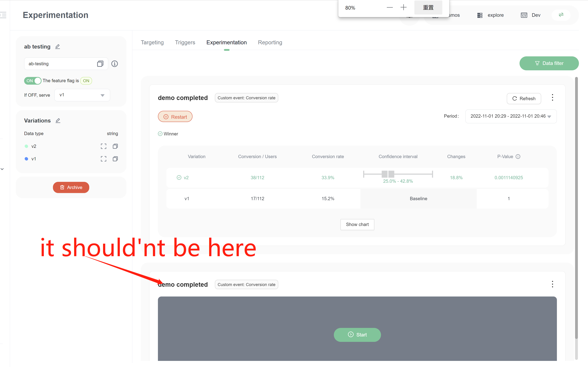Screen dimensions: 588x367
Task: Expand the v2 variation value
Action: click(x=103, y=146)
